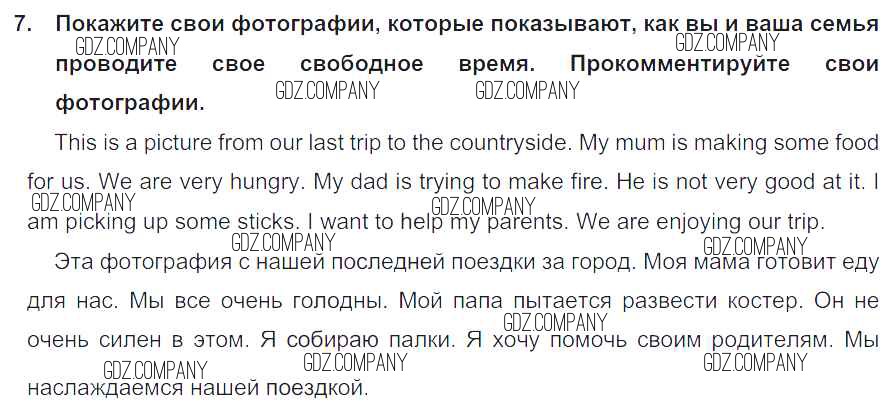895x419 pixels.
Task: Click the exercise number 7
Action: tap(24, 23)
